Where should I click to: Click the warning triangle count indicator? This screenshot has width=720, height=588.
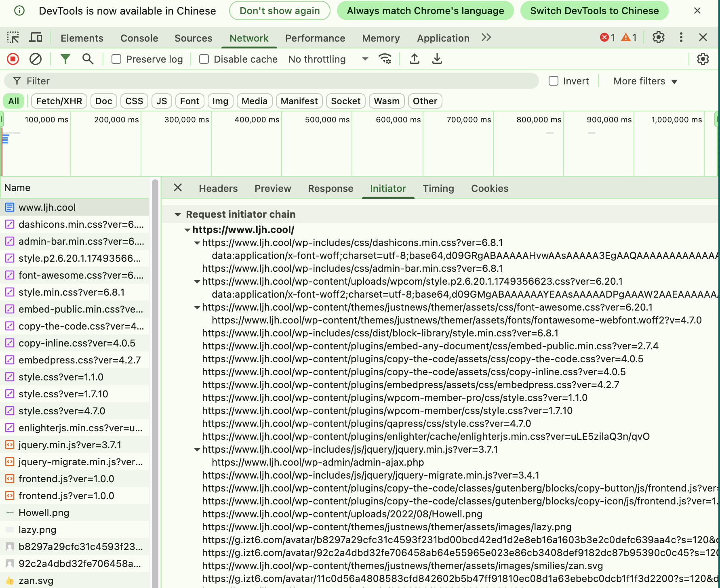(629, 38)
